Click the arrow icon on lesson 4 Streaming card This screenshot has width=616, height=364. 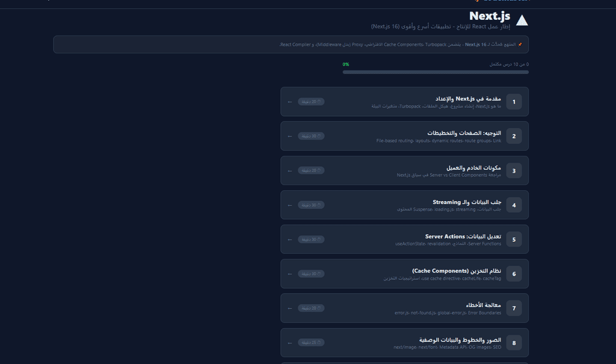click(x=290, y=205)
